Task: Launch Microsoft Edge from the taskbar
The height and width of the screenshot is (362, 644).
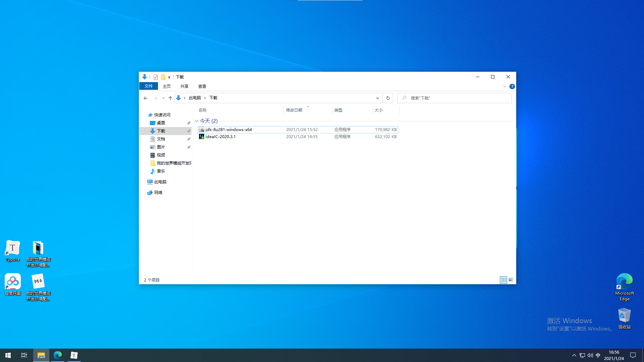Action: pyautogui.click(x=58, y=355)
